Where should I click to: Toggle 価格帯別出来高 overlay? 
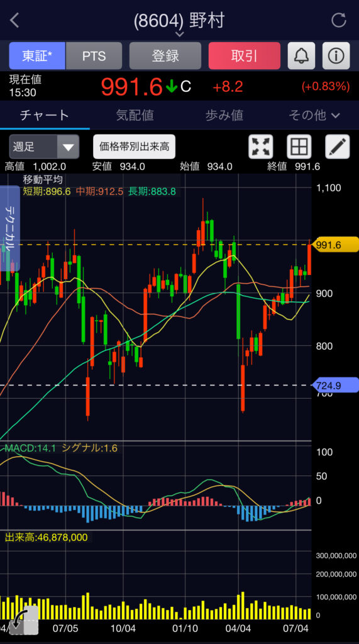pyautogui.click(x=135, y=147)
